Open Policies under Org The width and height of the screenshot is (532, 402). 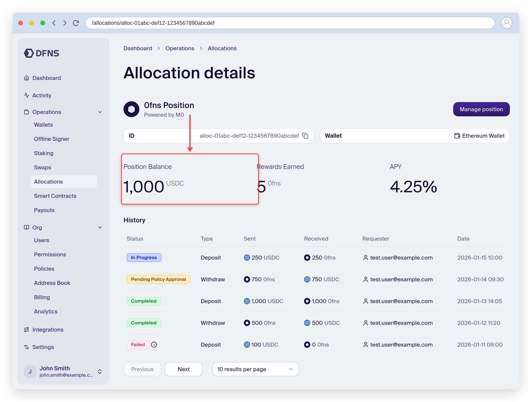44,269
